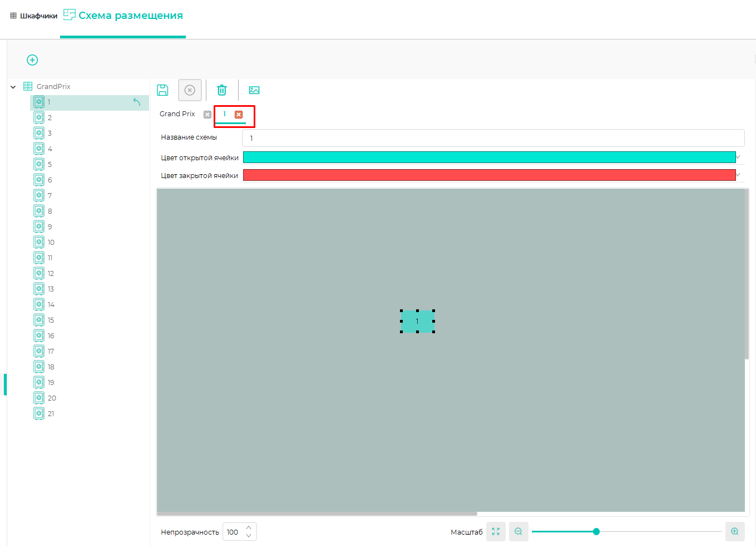756x553 pixels.
Task: Click the GrandPrix tree label
Action: [53, 86]
